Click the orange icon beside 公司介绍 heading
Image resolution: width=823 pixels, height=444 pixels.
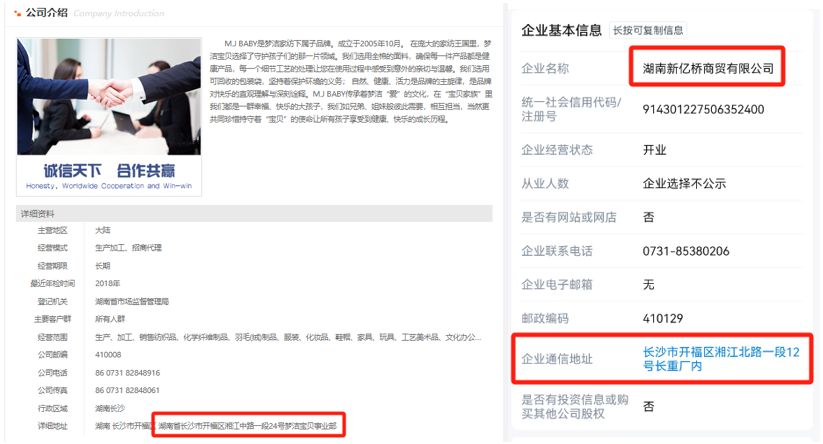pos(18,13)
